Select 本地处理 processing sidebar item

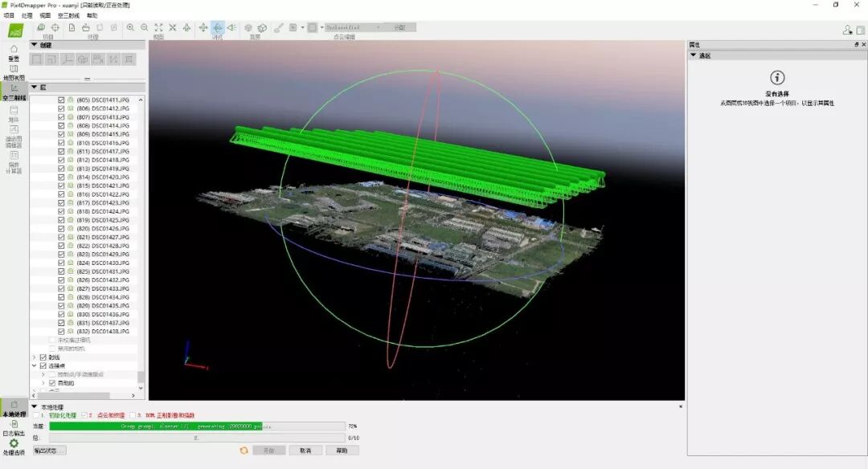[14, 409]
